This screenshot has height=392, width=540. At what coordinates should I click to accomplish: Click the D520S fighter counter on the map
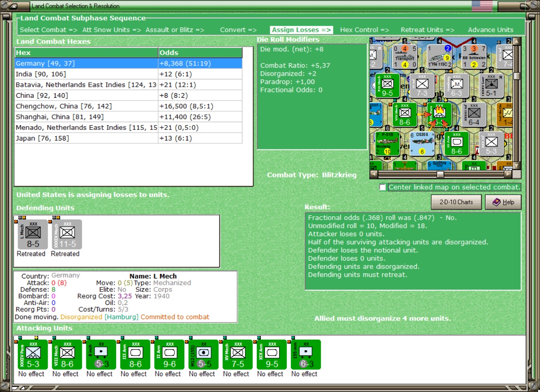[x=422, y=144]
